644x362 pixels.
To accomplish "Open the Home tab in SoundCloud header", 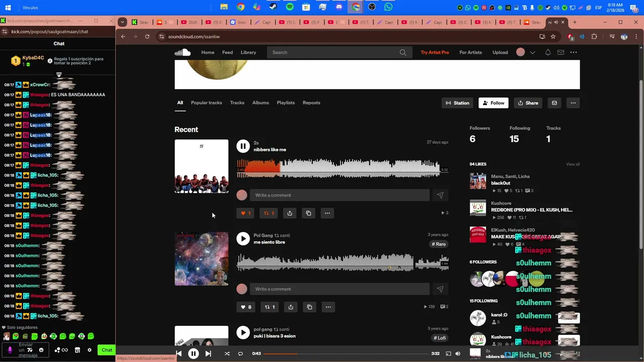I will tap(208, 52).
